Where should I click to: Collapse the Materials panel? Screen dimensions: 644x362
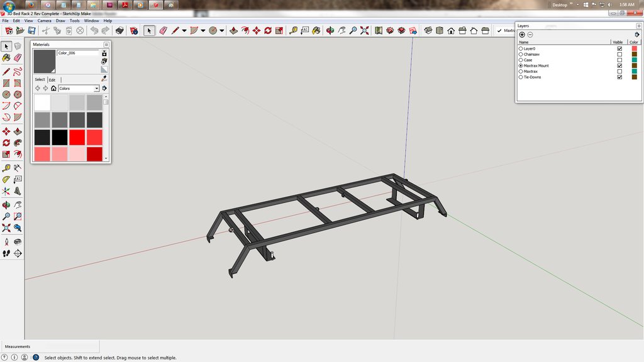[x=106, y=45]
